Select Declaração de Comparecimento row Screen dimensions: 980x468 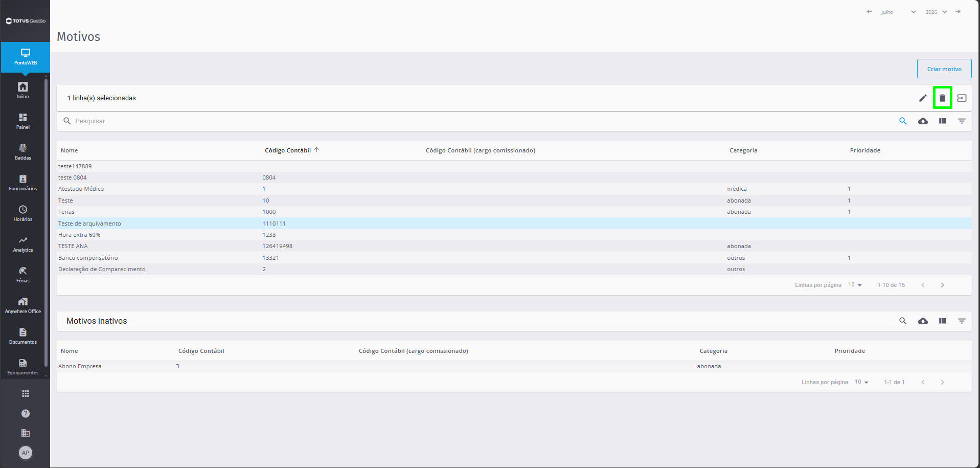coord(514,269)
